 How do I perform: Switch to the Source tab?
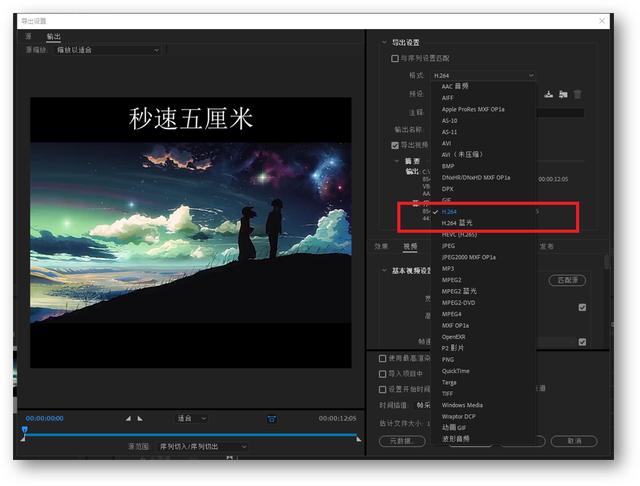click(29, 36)
